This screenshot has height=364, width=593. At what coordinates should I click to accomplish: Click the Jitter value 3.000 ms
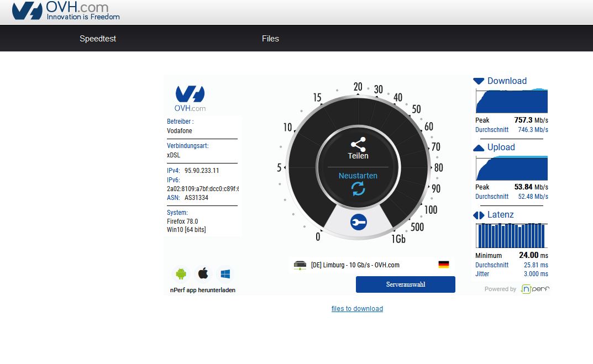pos(536,273)
